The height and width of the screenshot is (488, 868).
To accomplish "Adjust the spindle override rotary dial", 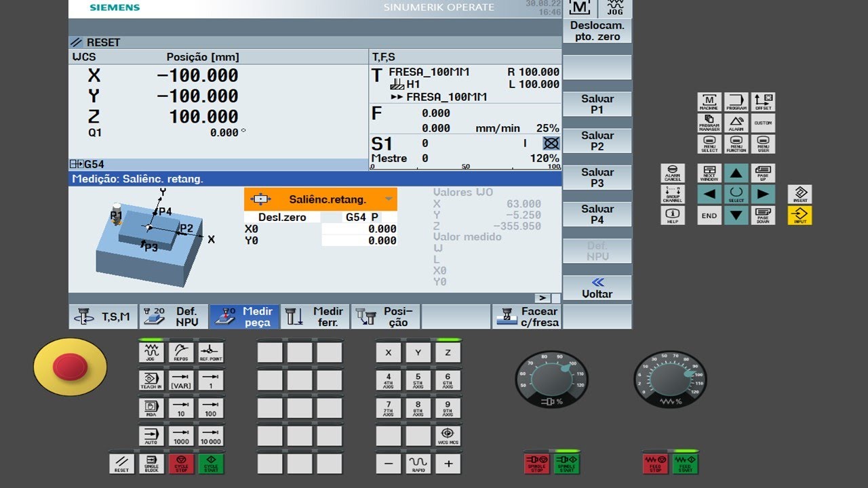I will 551,379.
